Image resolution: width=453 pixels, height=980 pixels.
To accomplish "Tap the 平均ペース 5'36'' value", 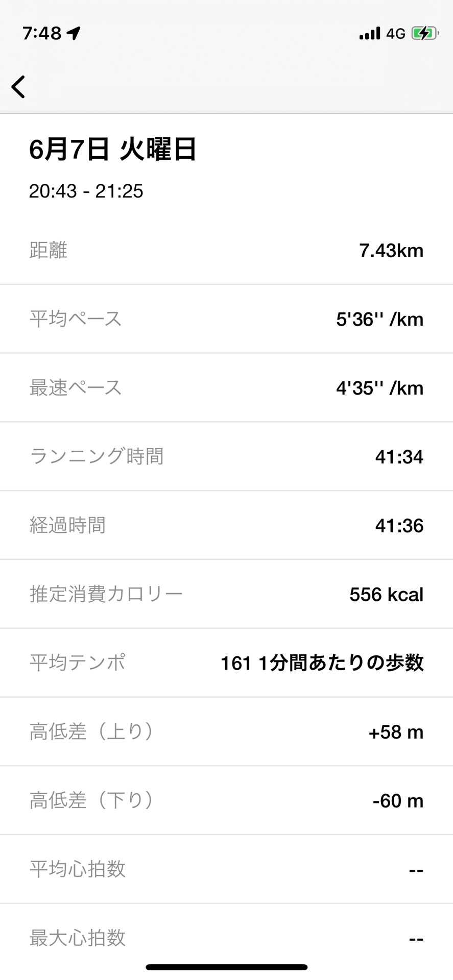I will coord(379,319).
